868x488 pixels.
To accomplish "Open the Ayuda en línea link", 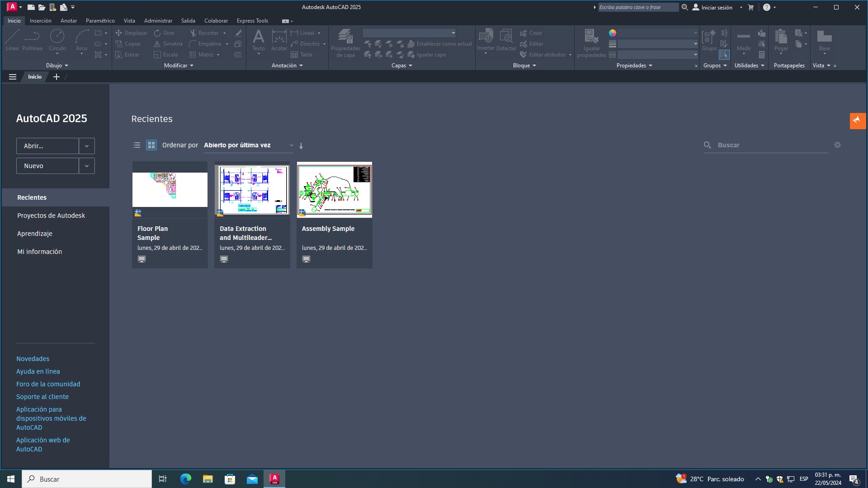I will (x=38, y=371).
